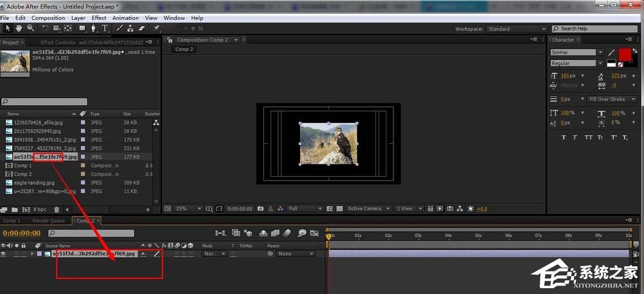Delete selected item with trash icon
This screenshot has height=294, width=644.
point(57,210)
